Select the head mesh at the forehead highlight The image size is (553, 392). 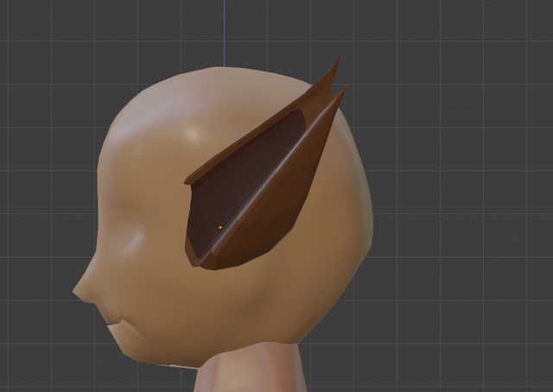pos(192,135)
